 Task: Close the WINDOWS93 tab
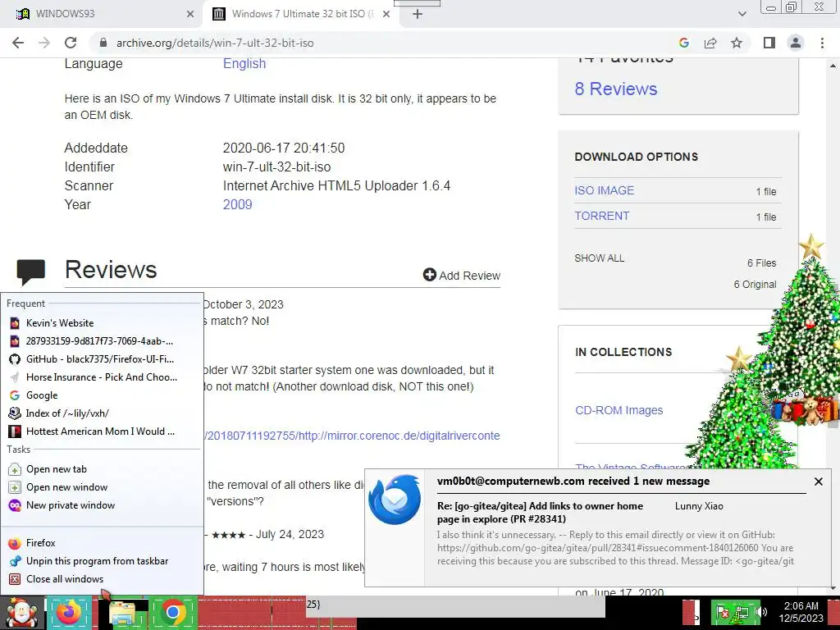pos(190,15)
